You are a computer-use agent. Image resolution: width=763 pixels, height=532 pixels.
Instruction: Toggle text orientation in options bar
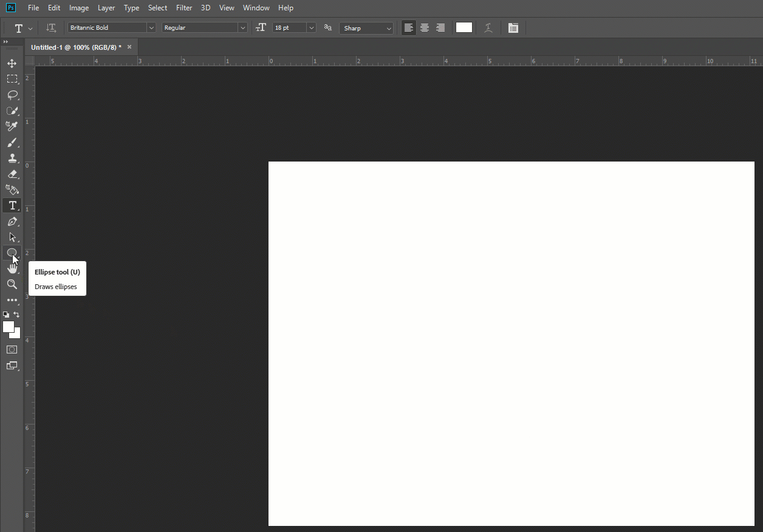51,28
